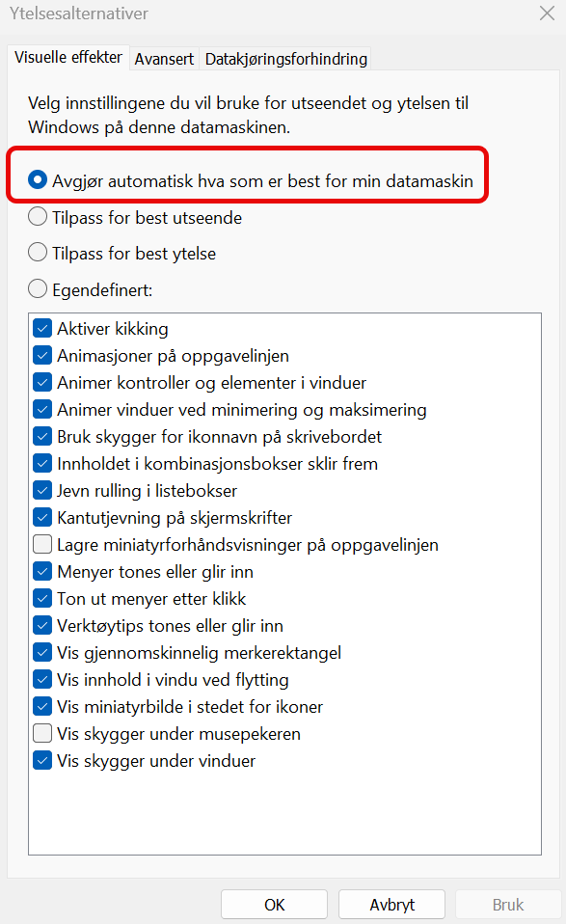Viewport: 566px width, 924px height.
Task: Enable 'Vis skygger under musepekeren'
Action: [x=42, y=733]
